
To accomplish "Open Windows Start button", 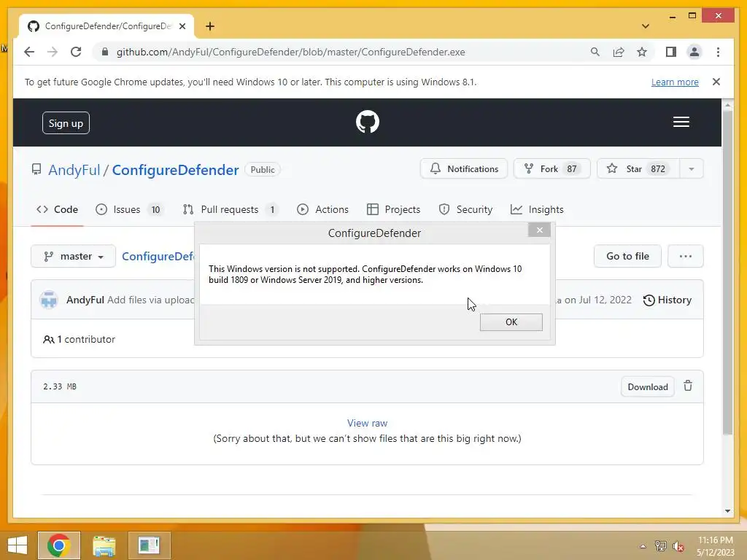I will tap(18, 545).
